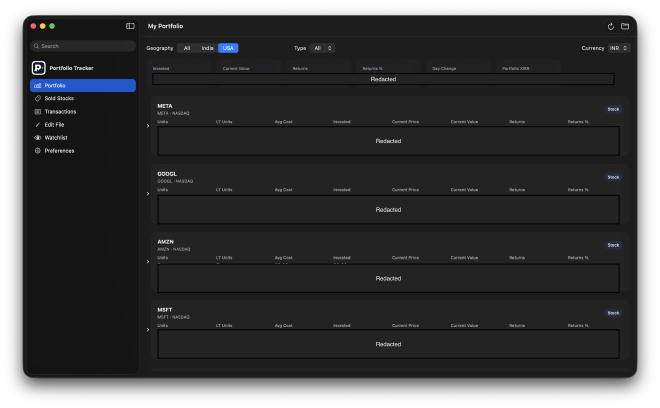Click the Transactions list icon
The height and width of the screenshot is (408, 660).
click(x=37, y=112)
